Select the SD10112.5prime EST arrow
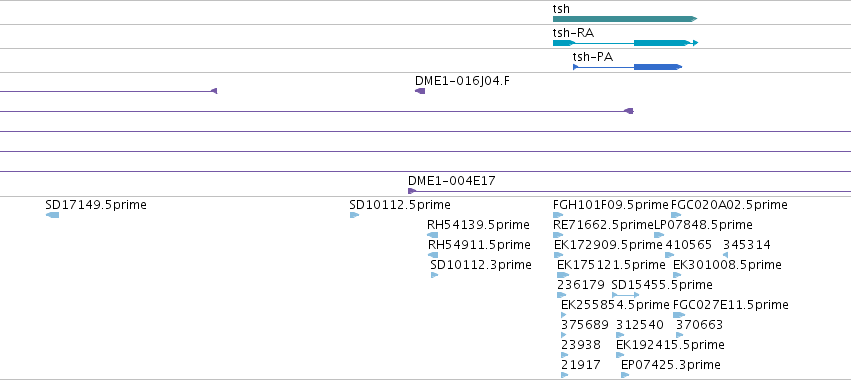 coord(354,215)
